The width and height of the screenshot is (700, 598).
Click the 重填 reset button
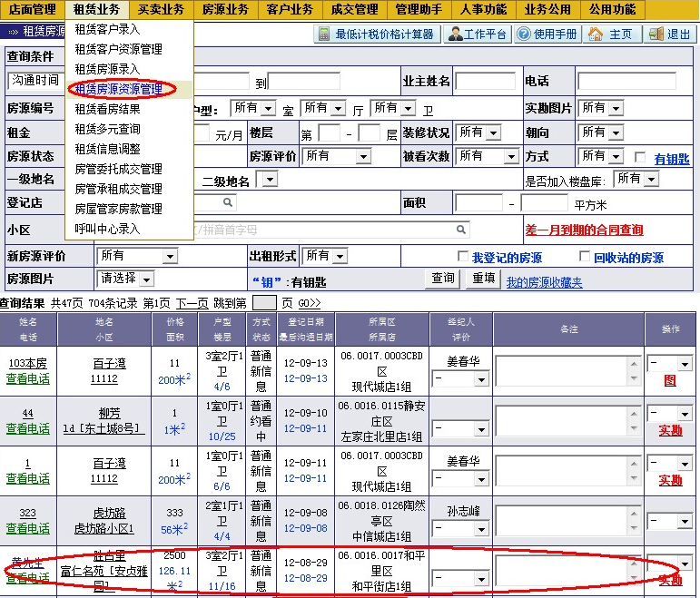(x=484, y=279)
